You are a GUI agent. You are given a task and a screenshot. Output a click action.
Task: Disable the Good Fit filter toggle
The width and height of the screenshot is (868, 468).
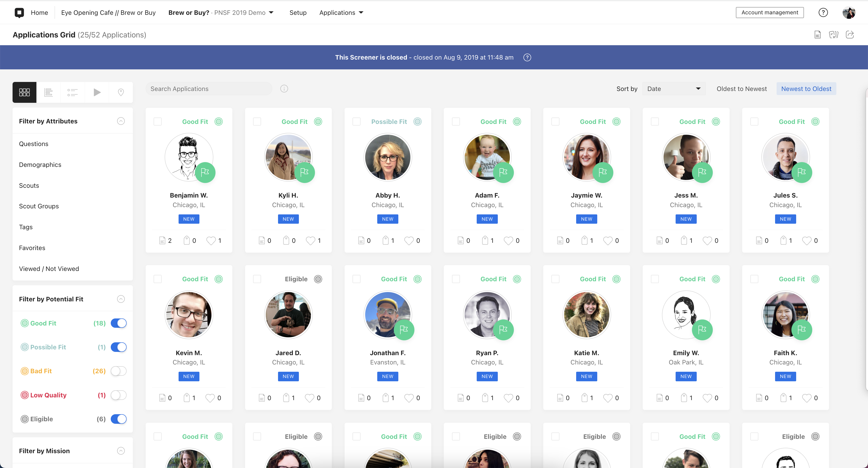point(119,323)
